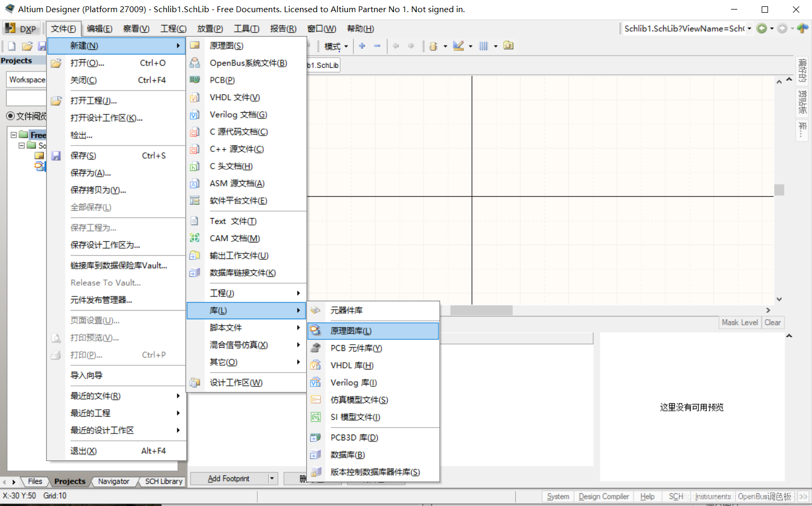Click the PCB3D 库 icon
The height and width of the screenshot is (506, 812).
click(x=316, y=438)
